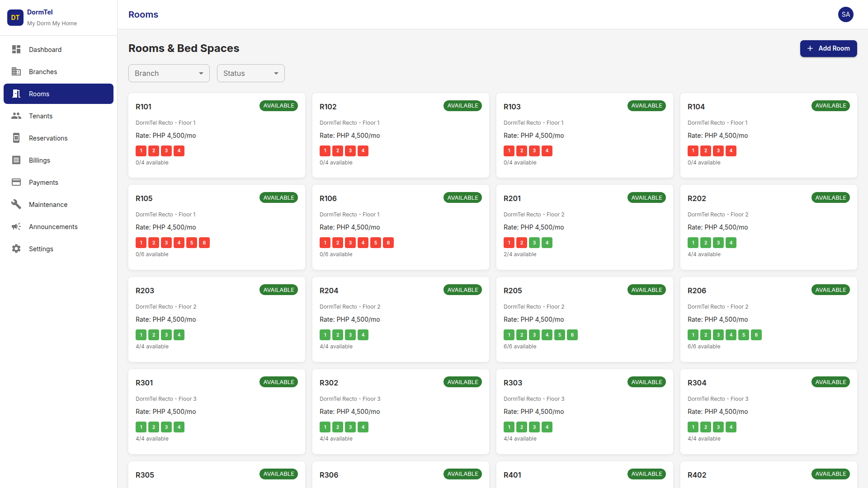The height and width of the screenshot is (488, 868).
Task: Click the Rooms page title in header
Action: tap(143, 14)
